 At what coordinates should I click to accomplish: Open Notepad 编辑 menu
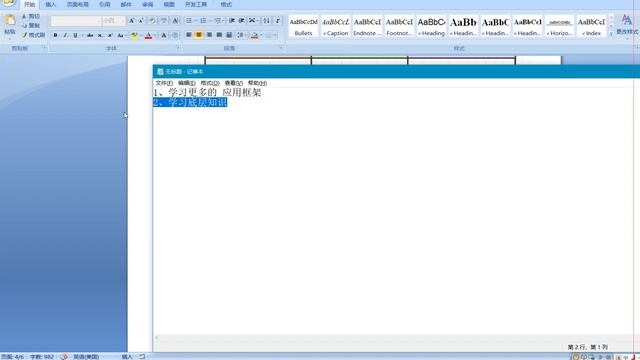[187, 83]
